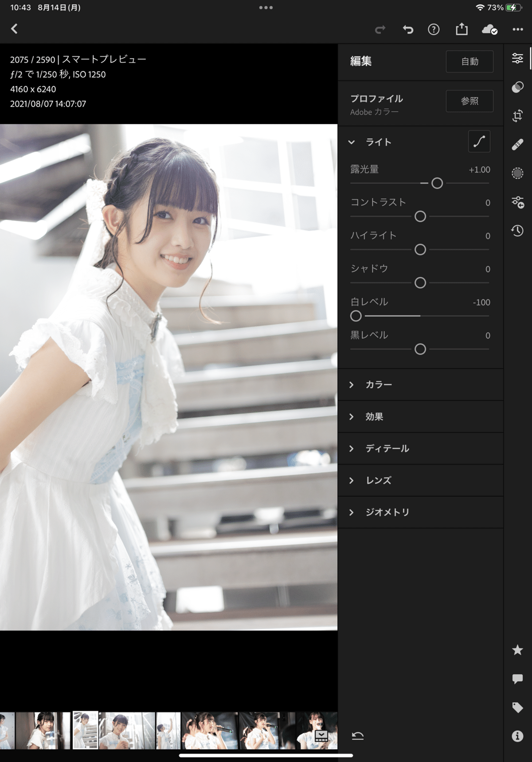Tap the undo arrow icon
532x762 pixels.
pos(408,30)
